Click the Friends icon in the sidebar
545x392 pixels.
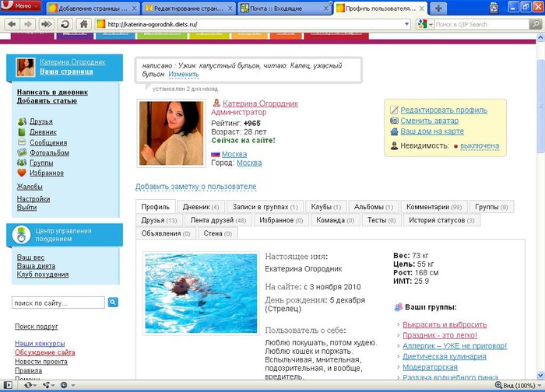pos(22,122)
